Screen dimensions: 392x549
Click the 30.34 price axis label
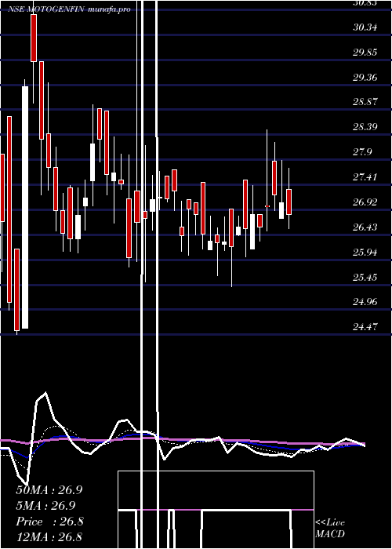(365, 27)
